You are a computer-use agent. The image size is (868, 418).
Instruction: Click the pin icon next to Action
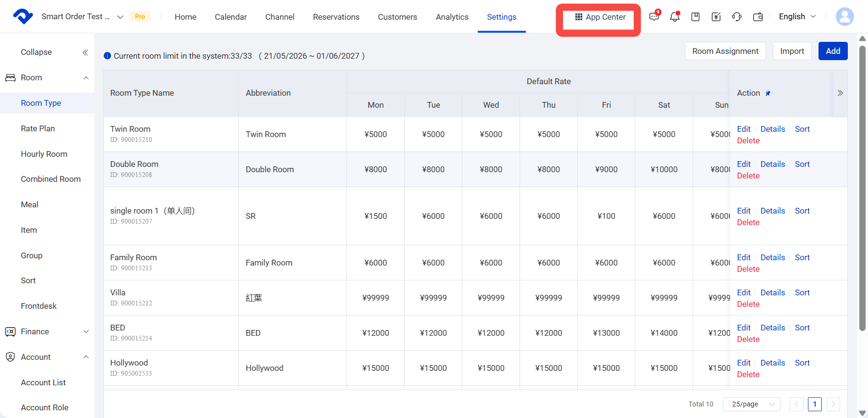768,93
